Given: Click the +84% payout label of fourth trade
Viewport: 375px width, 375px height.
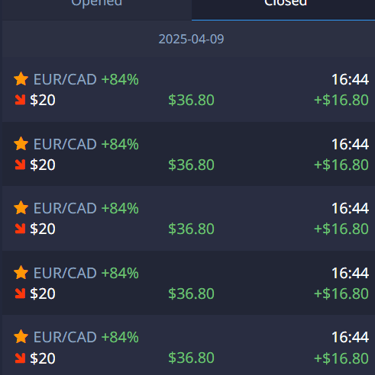Looking at the screenshot, I should click(x=120, y=273).
